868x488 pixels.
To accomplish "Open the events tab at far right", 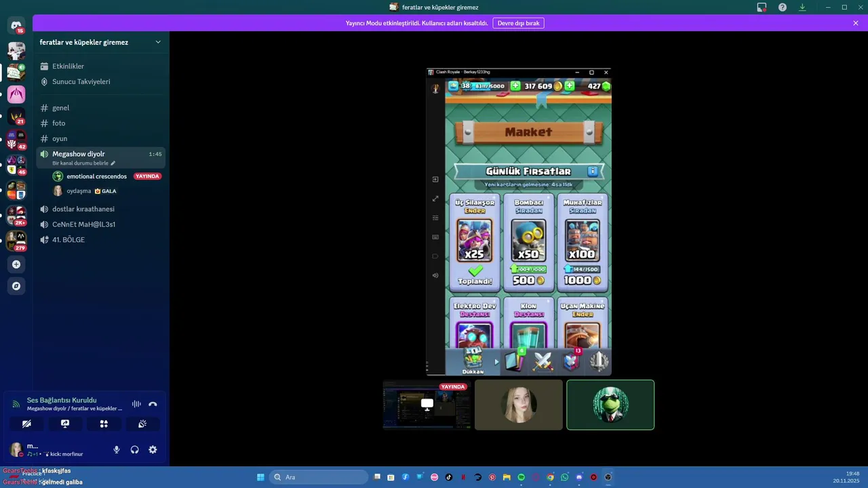I will pyautogui.click(x=599, y=361).
